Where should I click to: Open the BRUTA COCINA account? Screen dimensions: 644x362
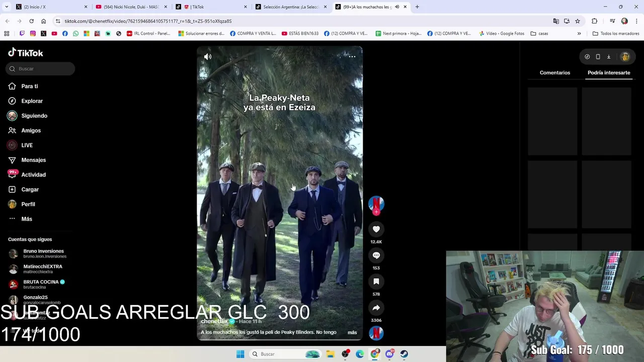[40, 284]
